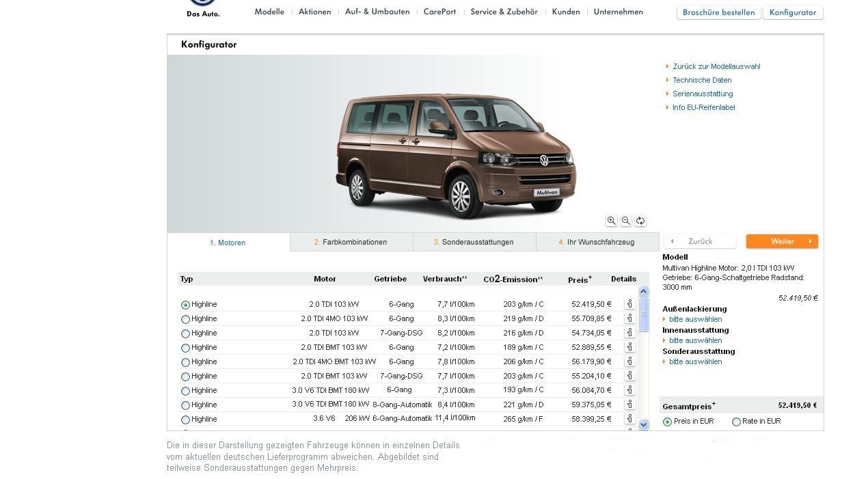Viewport: 868px width, 479px height.
Task: Switch to 3. Sonderausstattungen tab
Action: coord(474,242)
